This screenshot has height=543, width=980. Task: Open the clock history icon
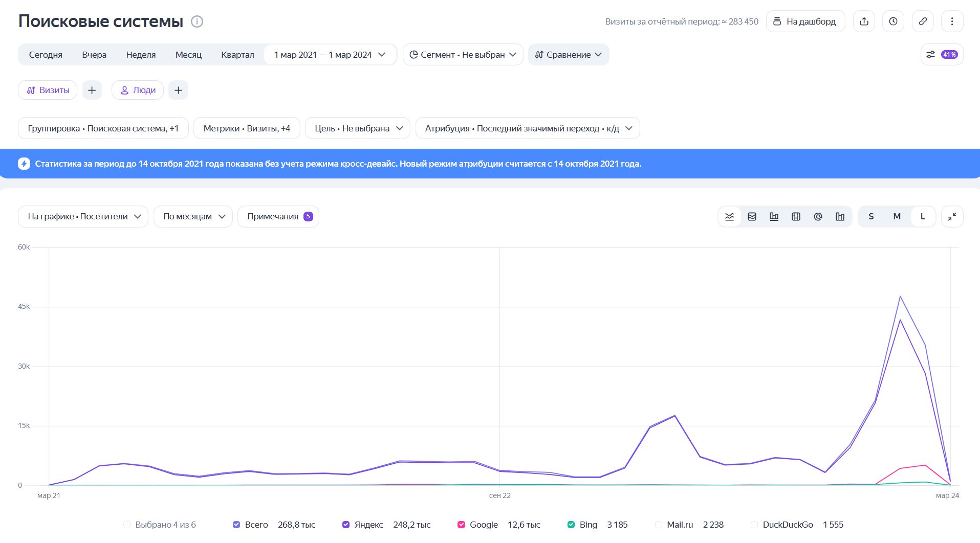(x=893, y=21)
